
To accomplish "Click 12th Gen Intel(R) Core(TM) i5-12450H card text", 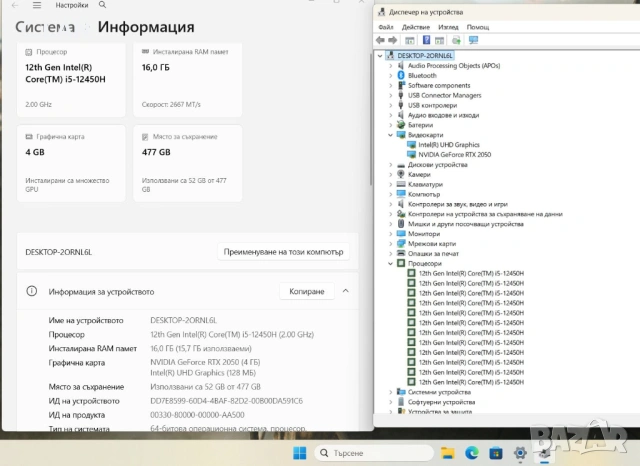I will [65, 73].
